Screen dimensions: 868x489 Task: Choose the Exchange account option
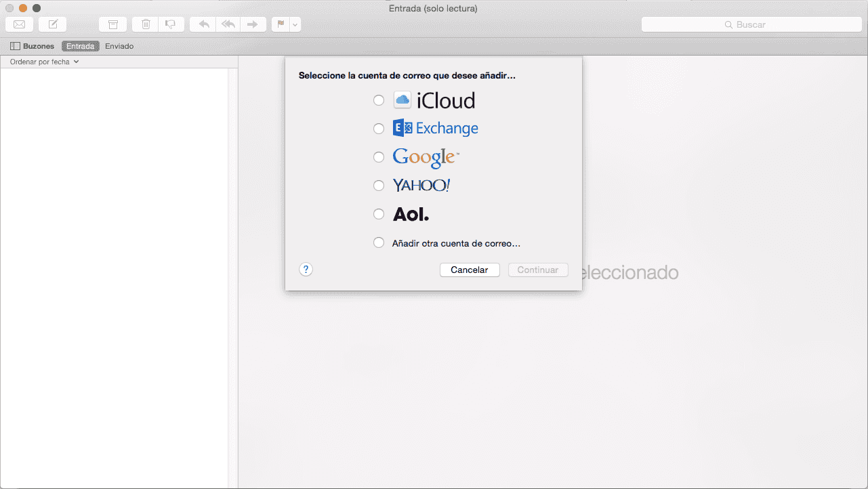tap(379, 129)
